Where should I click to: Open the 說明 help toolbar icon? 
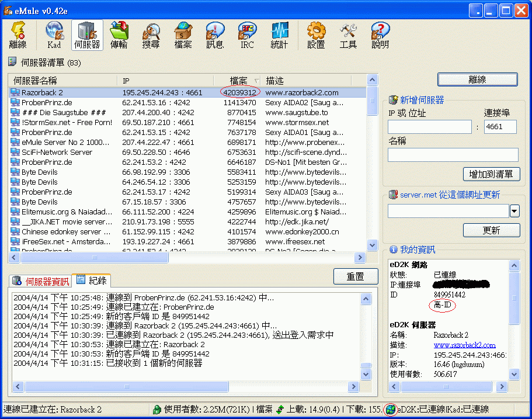380,35
